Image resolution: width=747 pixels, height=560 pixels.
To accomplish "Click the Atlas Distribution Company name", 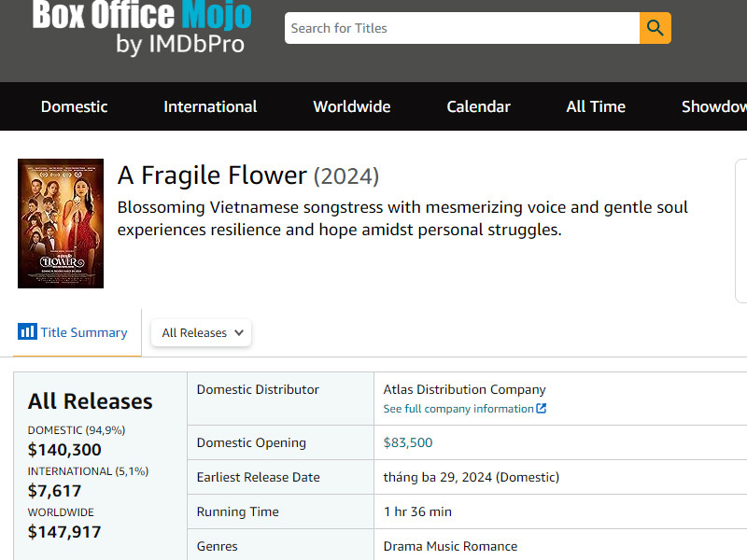I will point(464,389).
